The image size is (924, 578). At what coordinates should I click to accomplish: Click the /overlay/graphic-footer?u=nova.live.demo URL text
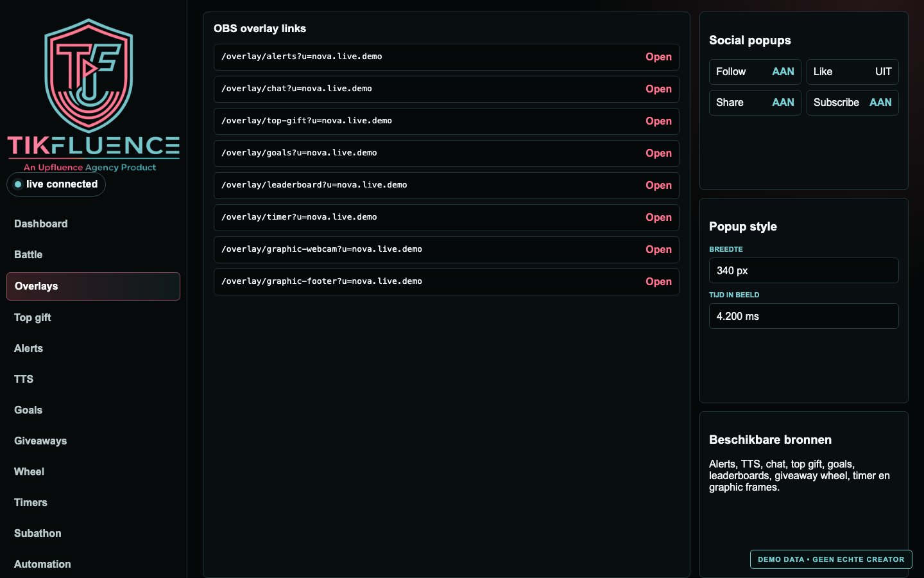pyautogui.click(x=321, y=281)
